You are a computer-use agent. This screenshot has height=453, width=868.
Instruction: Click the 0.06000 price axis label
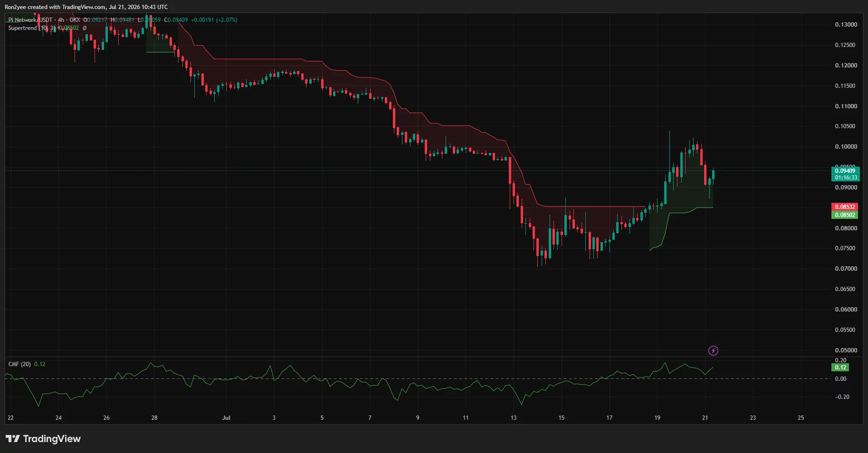[x=846, y=310]
